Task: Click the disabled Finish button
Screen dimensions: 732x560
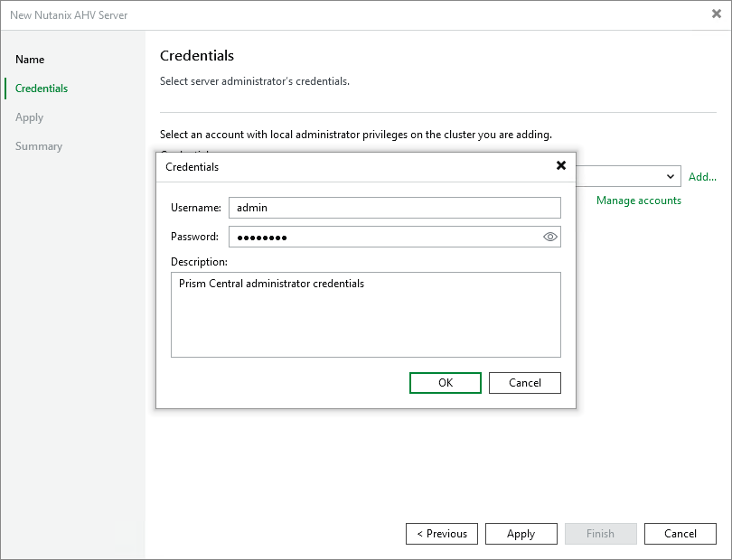Action: [601, 533]
